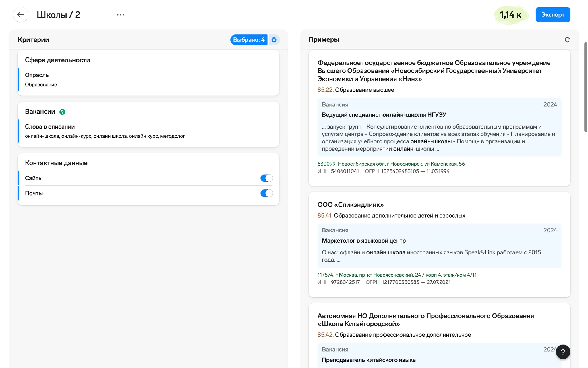Click the Сайты row label
This screenshot has height=368, width=588.
[34, 178]
